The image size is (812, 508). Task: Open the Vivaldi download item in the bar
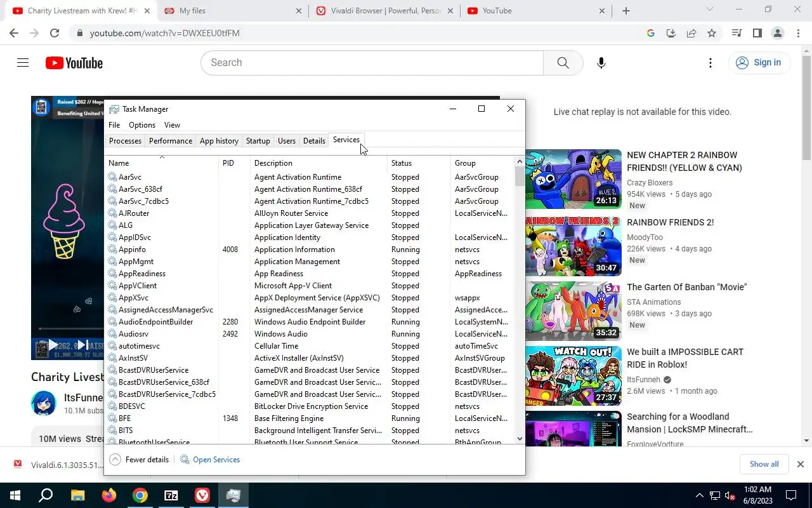point(59,465)
